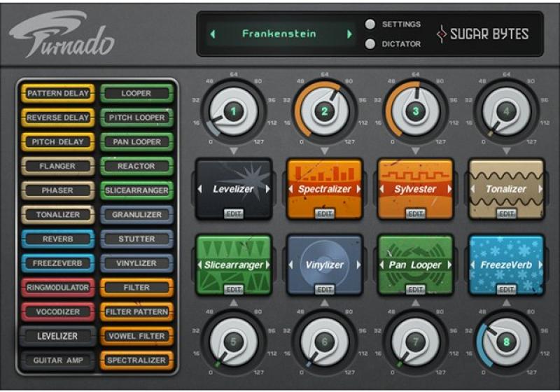Screen dimensions: 560x392
Task: Go to previous preset before Frankenstein
Action: click(x=213, y=34)
